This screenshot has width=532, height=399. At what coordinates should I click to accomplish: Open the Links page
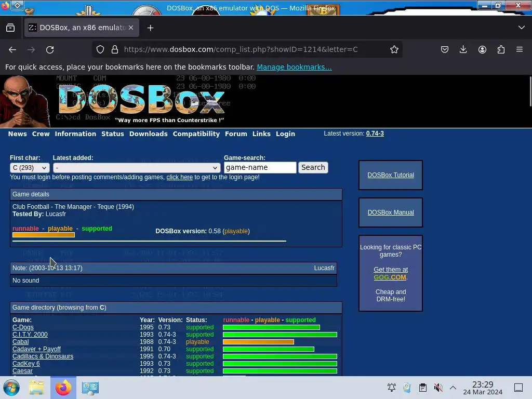point(261,134)
